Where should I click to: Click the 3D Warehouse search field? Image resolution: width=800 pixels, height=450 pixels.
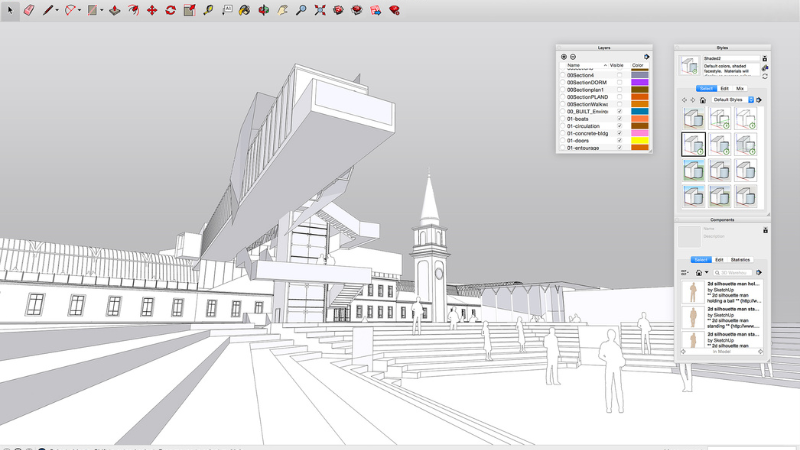tap(735, 272)
